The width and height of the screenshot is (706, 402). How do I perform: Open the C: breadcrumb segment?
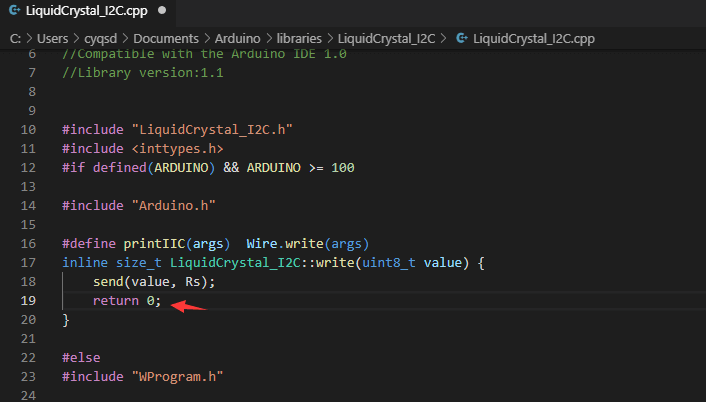click(x=15, y=39)
